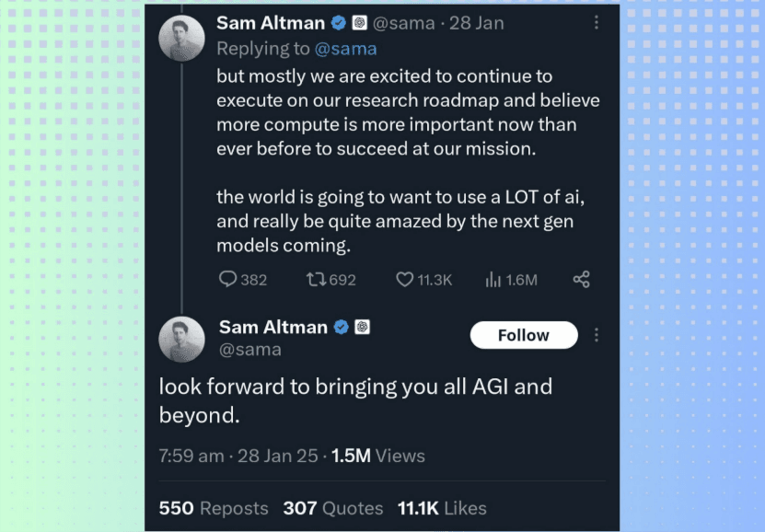Click OpenAI affiliation badge in top tweet
The image size is (765, 532).
tap(360, 23)
